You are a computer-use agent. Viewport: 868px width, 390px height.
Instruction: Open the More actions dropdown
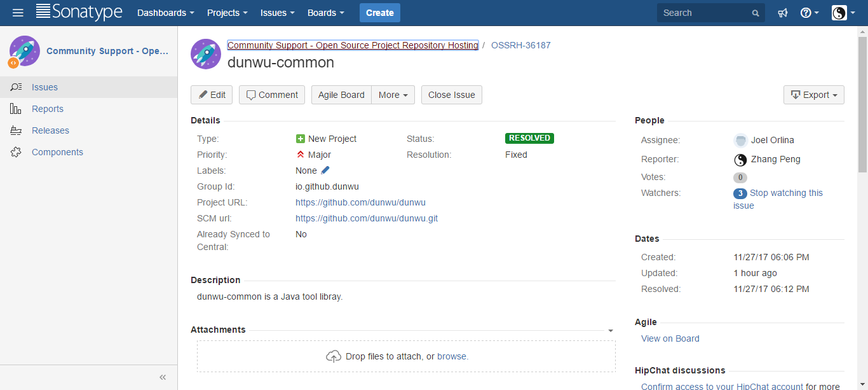coord(393,95)
